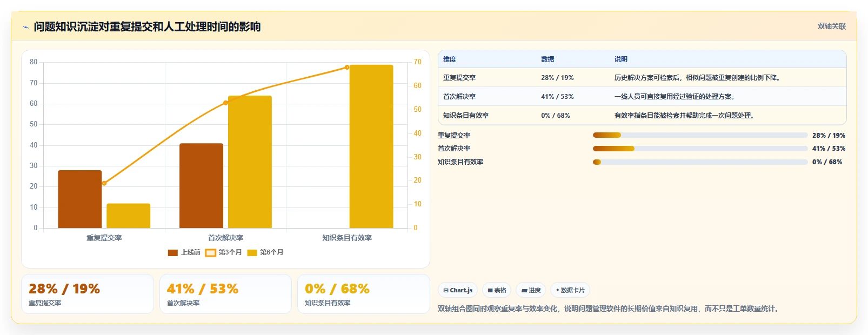Click description 有效率指条目能被检索并帮助完成一次问题处理。

pos(684,116)
